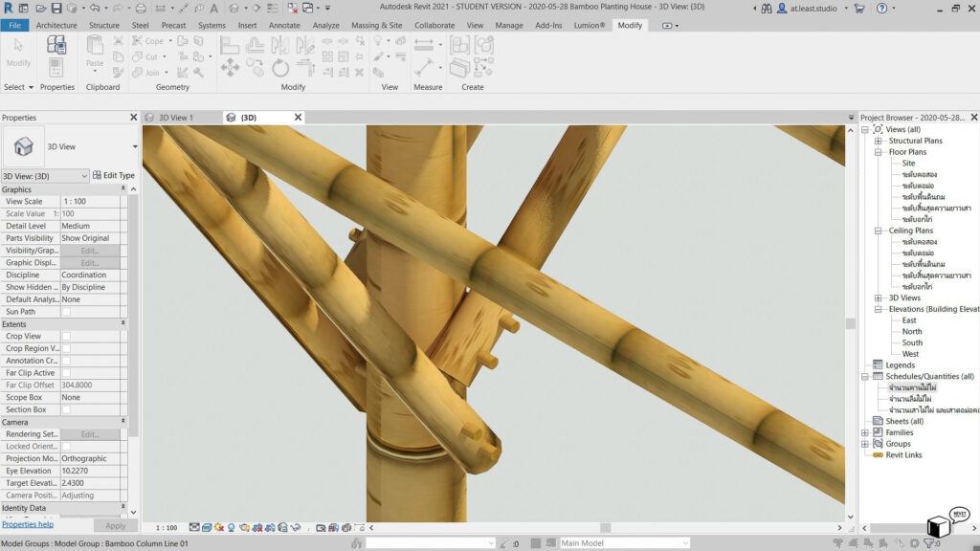The height and width of the screenshot is (551, 980).
Task: Check the Far Clip Active box
Action: [66, 373]
